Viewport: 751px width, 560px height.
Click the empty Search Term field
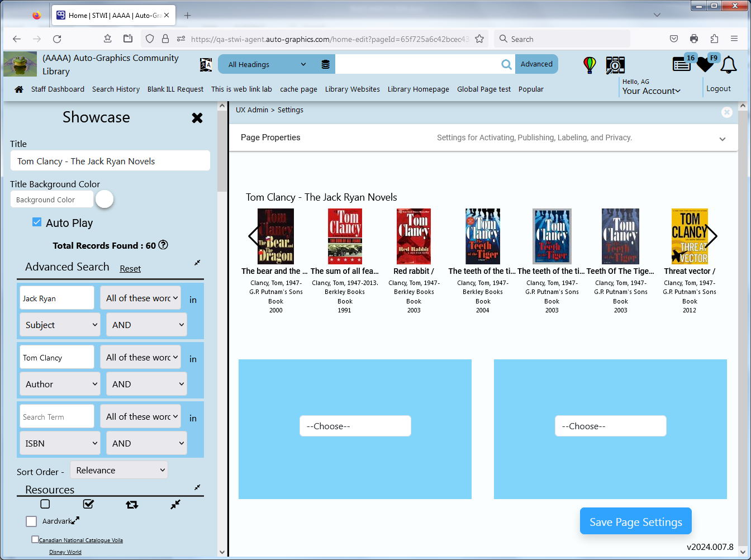pyautogui.click(x=57, y=416)
